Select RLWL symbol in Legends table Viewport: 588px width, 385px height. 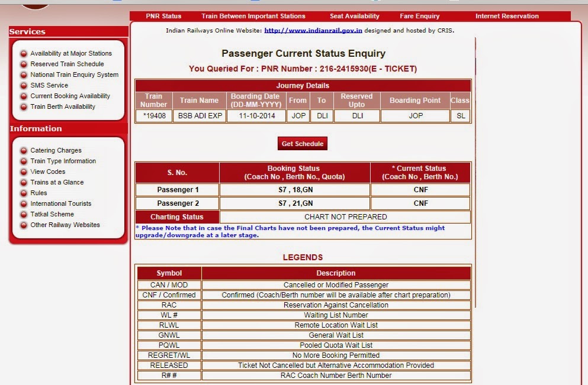pos(169,325)
